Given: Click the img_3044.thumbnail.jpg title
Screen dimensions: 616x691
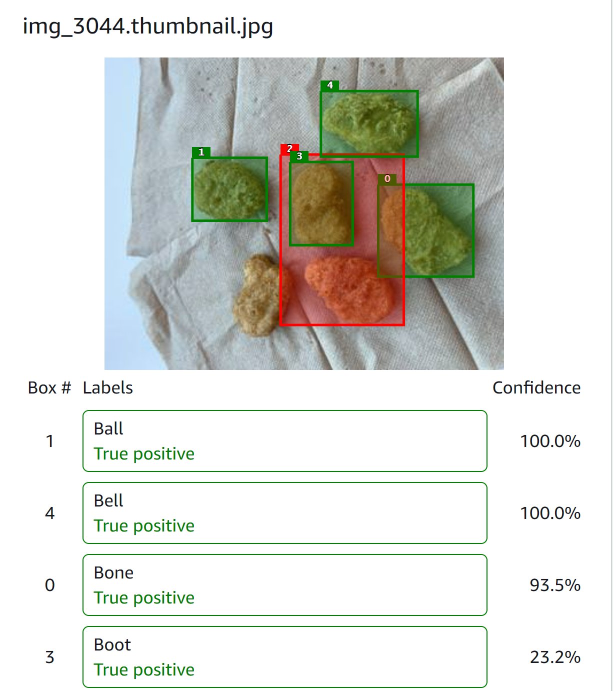Looking at the screenshot, I should pos(148,26).
